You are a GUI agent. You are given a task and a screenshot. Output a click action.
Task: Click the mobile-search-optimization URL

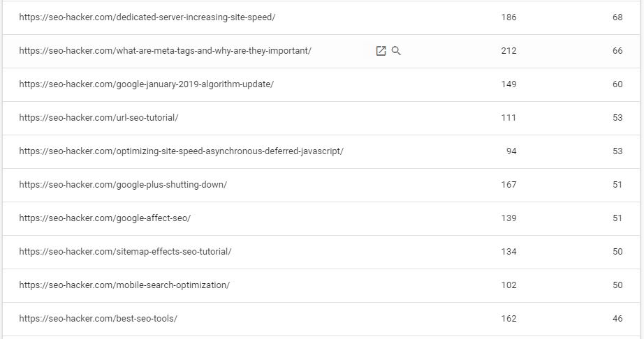coord(124,285)
